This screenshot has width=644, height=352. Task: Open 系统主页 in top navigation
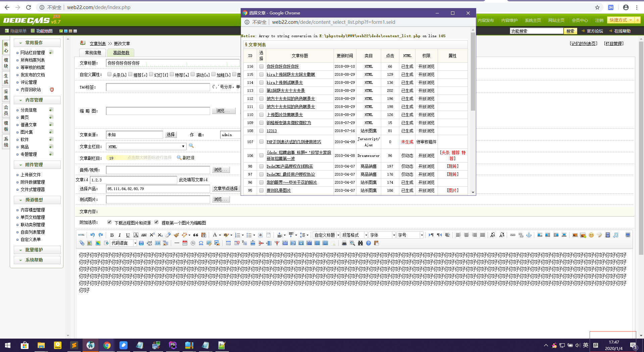(533, 20)
